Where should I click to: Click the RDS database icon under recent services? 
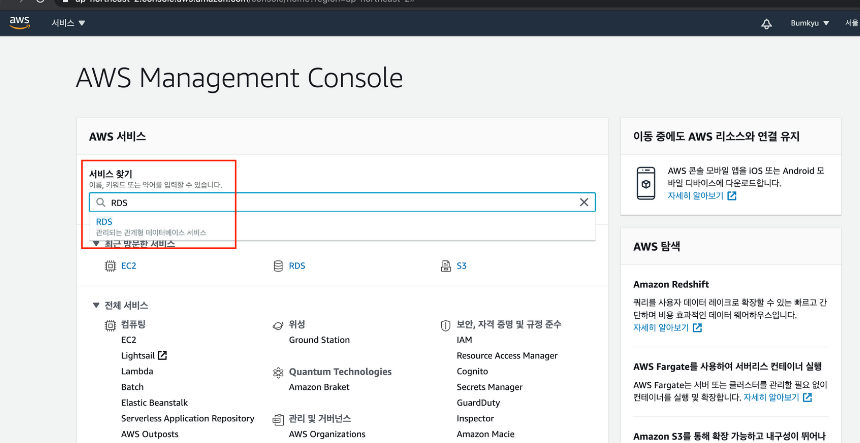[x=278, y=266]
